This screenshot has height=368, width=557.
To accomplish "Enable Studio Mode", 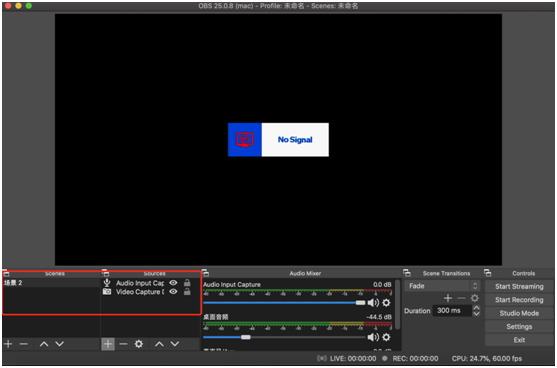I will coord(519,313).
